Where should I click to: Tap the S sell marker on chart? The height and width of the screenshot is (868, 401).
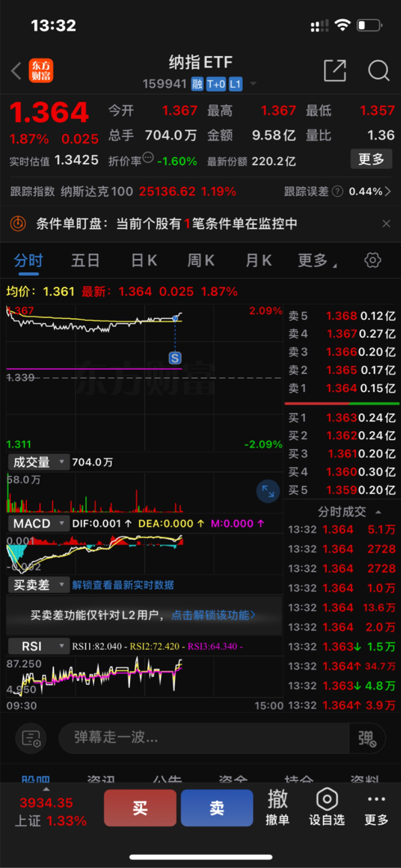175,358
